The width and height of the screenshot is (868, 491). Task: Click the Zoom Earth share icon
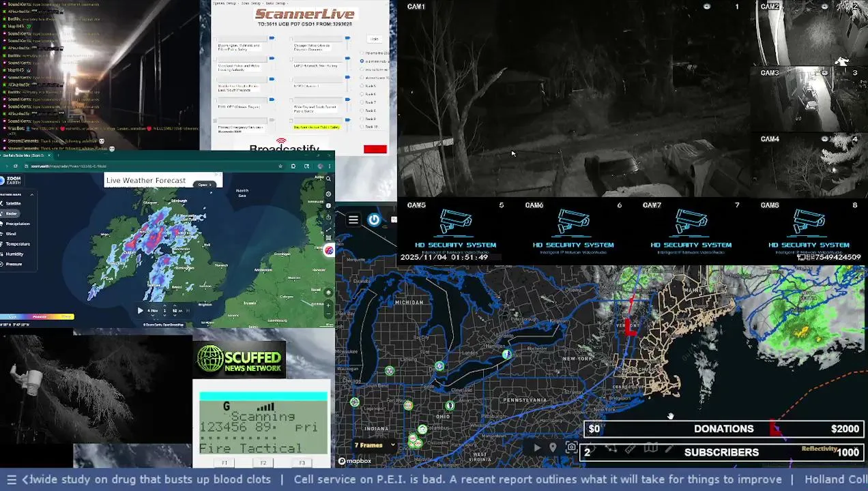tap(328, 218)
